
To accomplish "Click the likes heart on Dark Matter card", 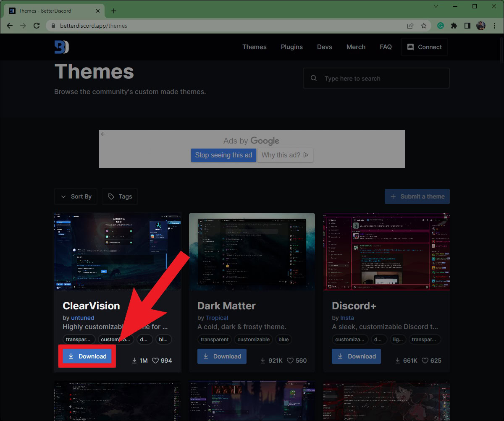I will coord(290,360).
